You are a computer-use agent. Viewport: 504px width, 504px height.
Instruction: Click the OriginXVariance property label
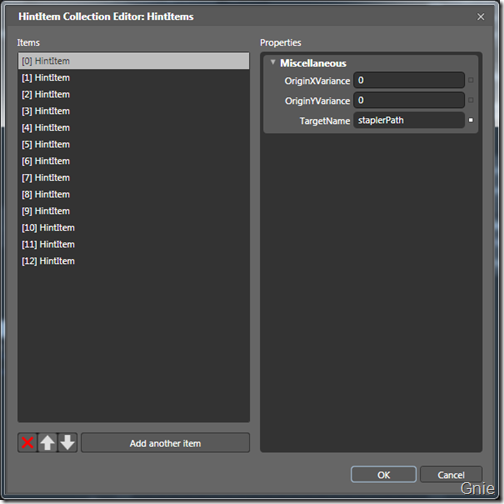(x=317, y=81)
